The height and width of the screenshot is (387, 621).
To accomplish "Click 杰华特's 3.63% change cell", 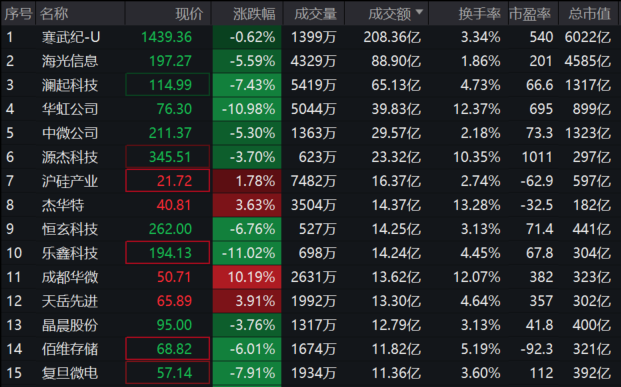I will pyautogui.click(x=247, y=205).
